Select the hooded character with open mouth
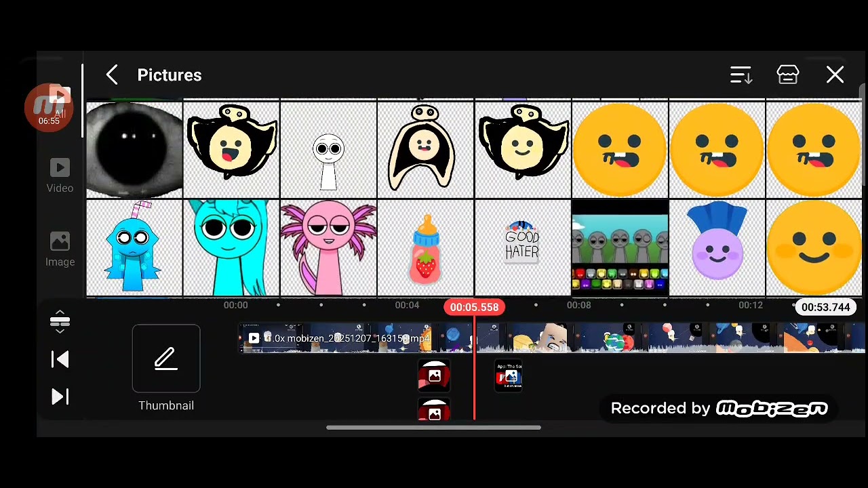 (x=231, y=150)
